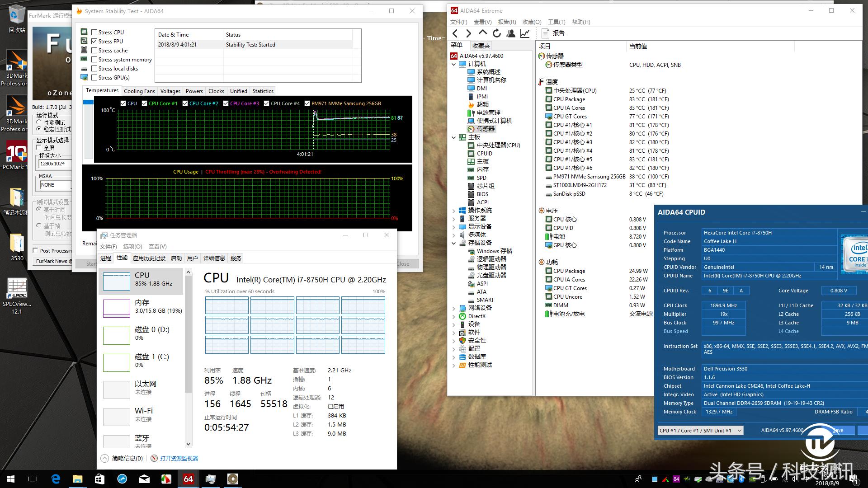Click the 打开资源监视器 link
Viewport: 868px width, 488px height.
click(x=179, y=458)
